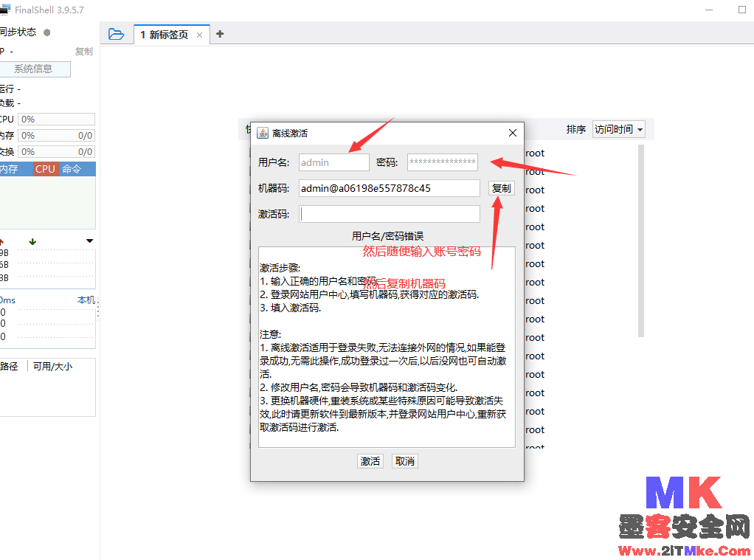Viewport: 754px width, 560px height.
Task: Click the 排序 label
Action: pos(576,129)
